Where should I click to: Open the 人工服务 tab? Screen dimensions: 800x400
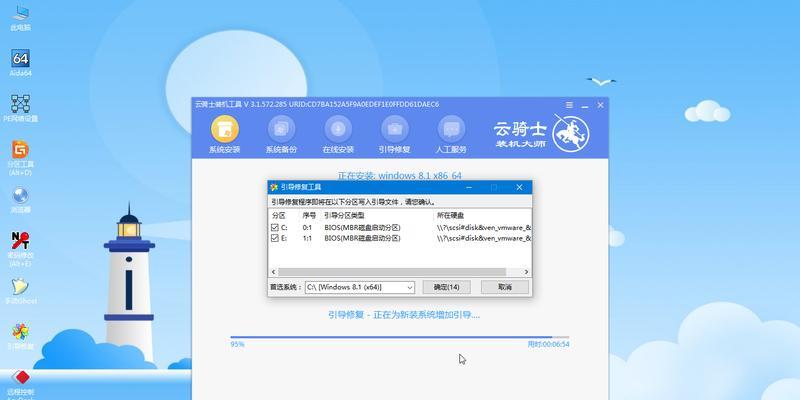tap(451, 135)
